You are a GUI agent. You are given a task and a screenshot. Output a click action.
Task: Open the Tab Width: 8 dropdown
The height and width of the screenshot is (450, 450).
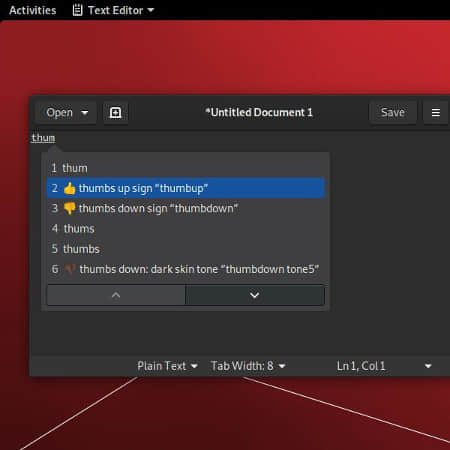248,366
